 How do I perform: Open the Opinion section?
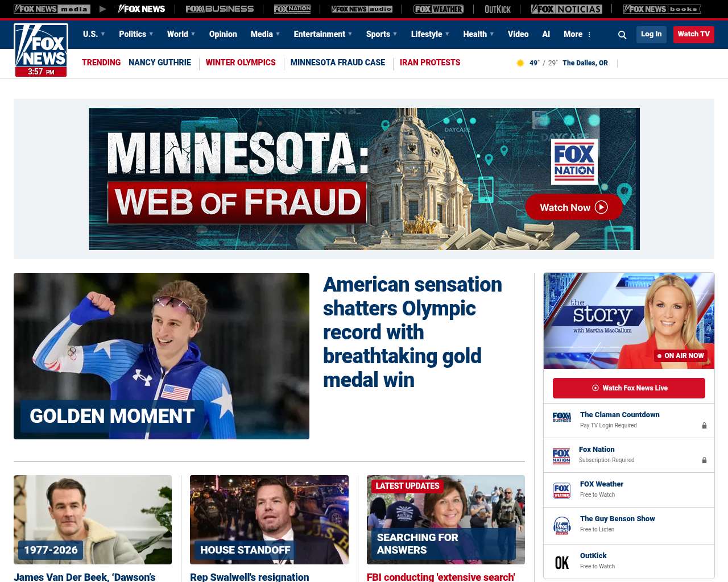coord(223,34)
